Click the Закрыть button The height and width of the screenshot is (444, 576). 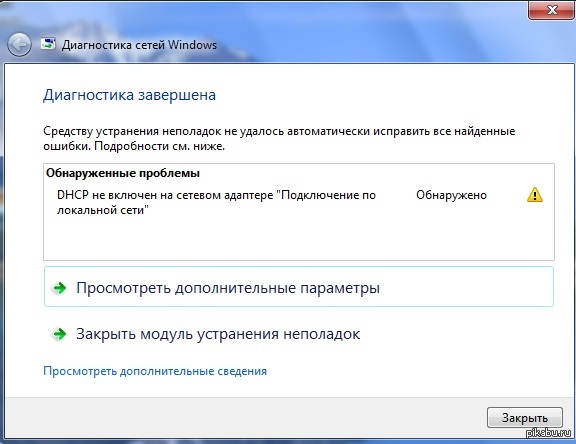525,418
